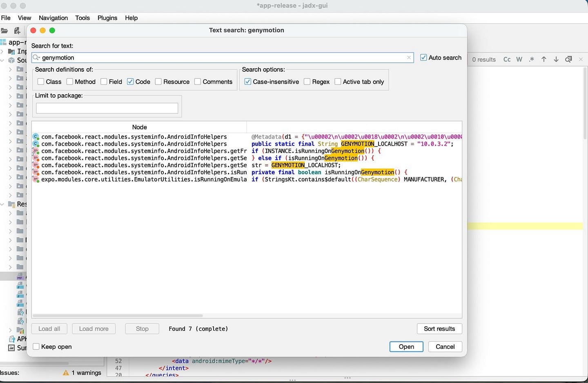Toggle whole word W in code search bar

pos(519,60)
